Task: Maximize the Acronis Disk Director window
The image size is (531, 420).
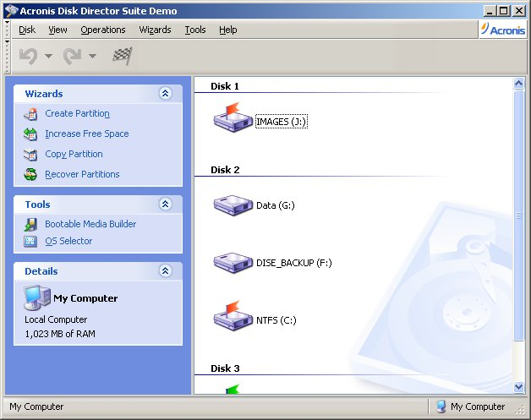Action: tap(504, 11)
